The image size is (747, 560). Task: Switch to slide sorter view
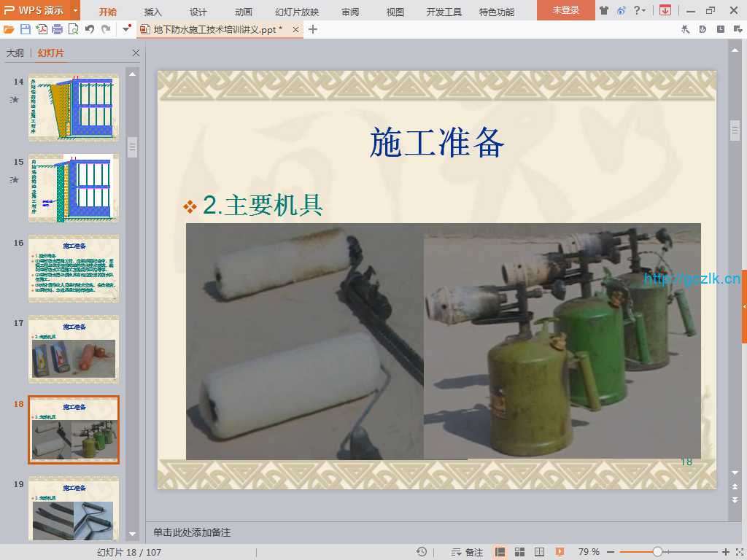[520, 552]
